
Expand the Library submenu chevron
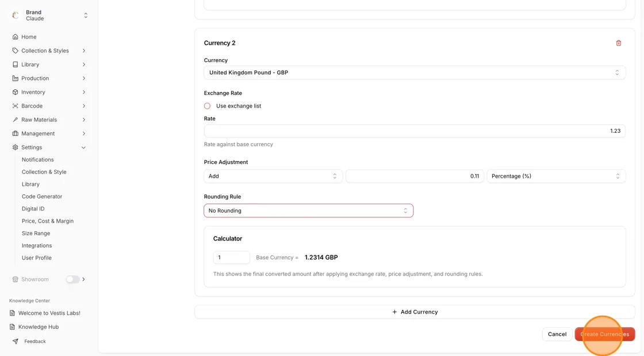click(x=84, y=64)
